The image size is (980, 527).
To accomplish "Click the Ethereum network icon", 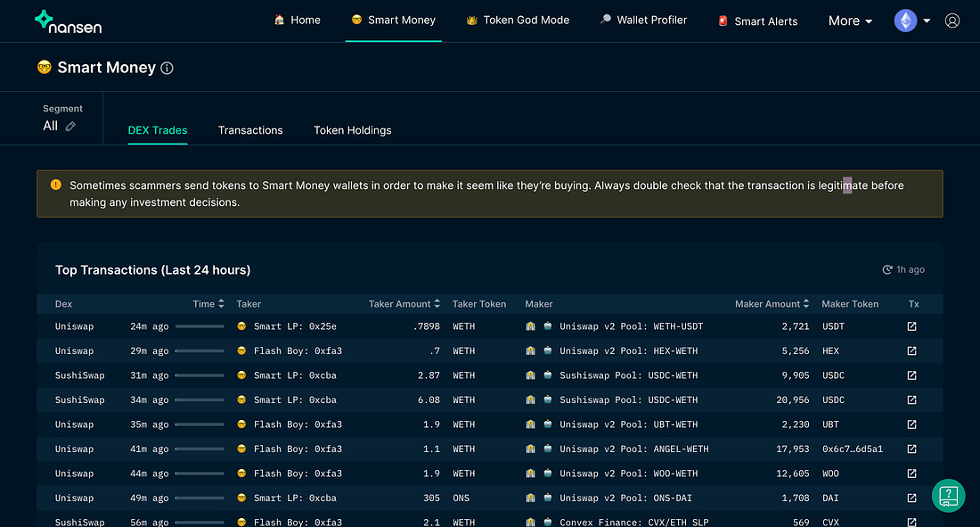I will [905, 21].
